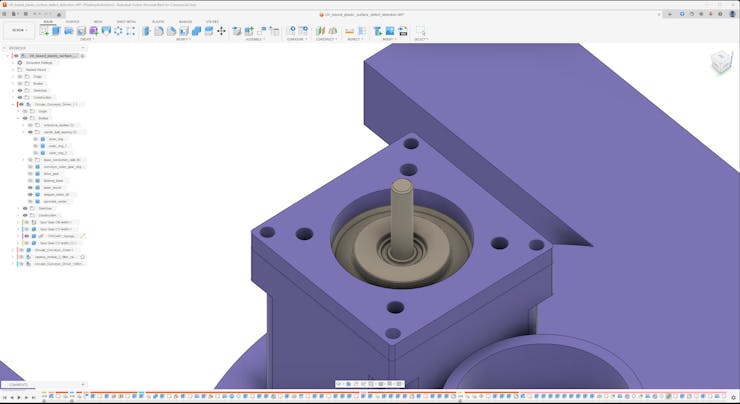Select the Named Views tree item

point(36,69)
